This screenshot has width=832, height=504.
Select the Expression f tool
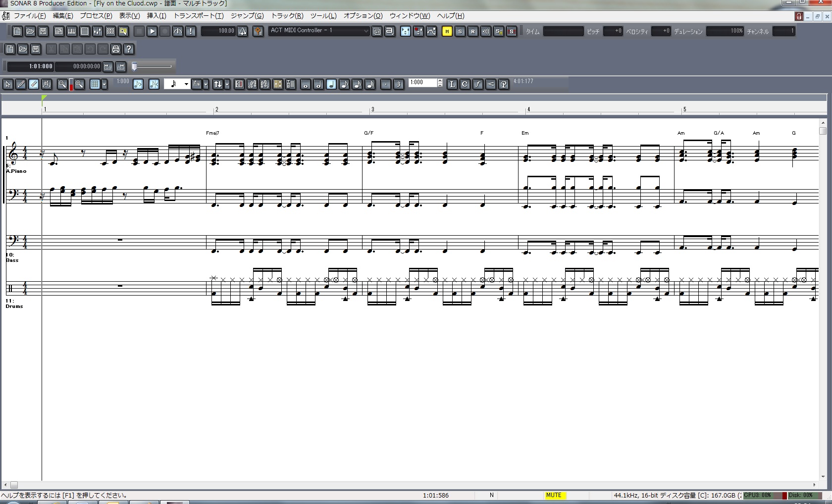[478, 84]
